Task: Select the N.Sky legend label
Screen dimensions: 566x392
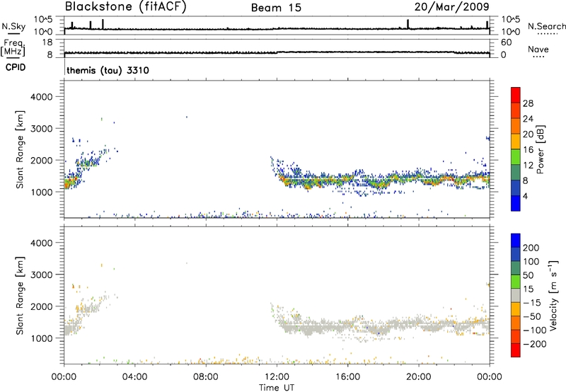Action: pyautogui.click(x=13, y=26)
